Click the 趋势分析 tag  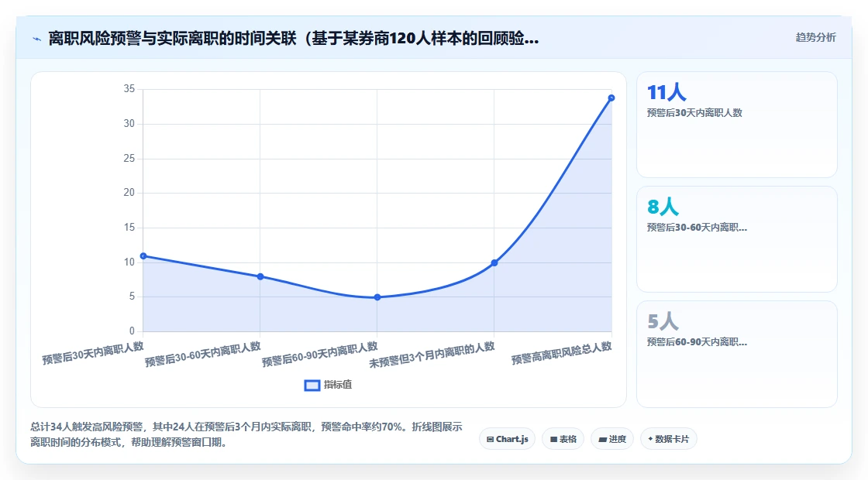pyautogui.click(x=815, y=37)
